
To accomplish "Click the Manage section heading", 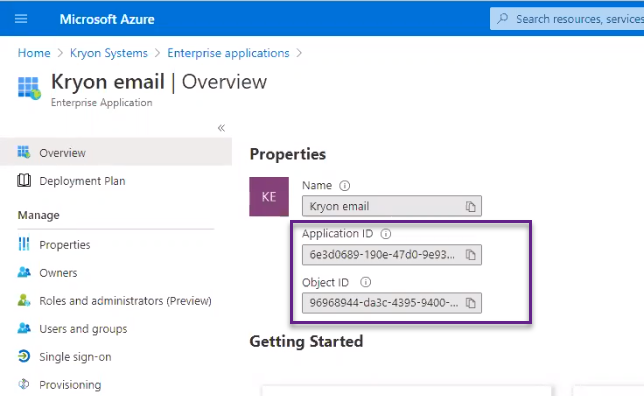I will (39, 215).
